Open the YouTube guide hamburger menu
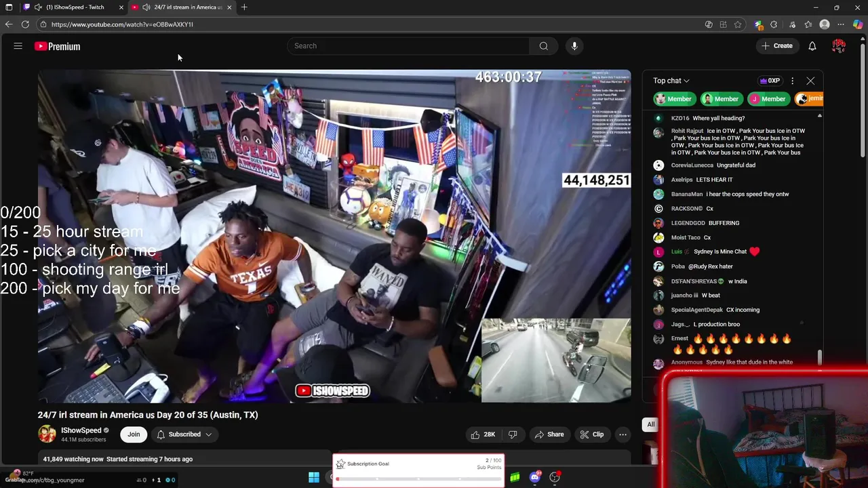868x488 pixels. pyautogui.click(x=18, y=46)
